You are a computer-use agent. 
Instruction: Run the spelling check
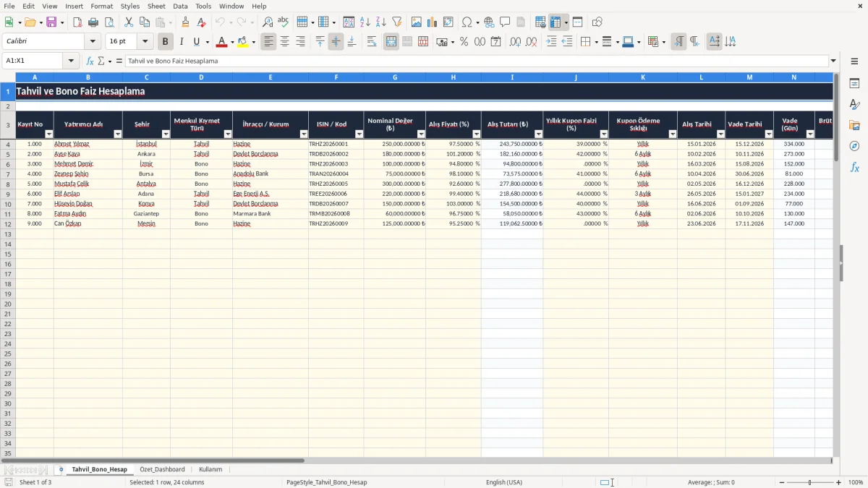click(284, 22)
